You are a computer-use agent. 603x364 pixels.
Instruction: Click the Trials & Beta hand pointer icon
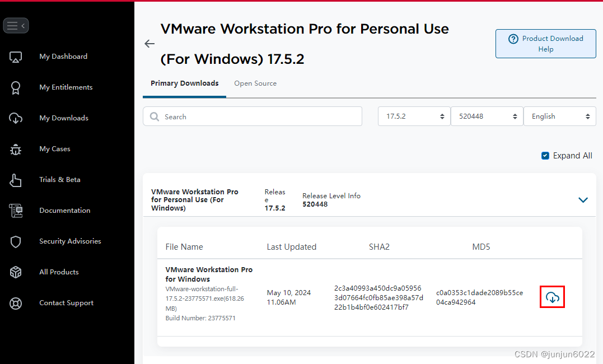click(x=15, y=180)
